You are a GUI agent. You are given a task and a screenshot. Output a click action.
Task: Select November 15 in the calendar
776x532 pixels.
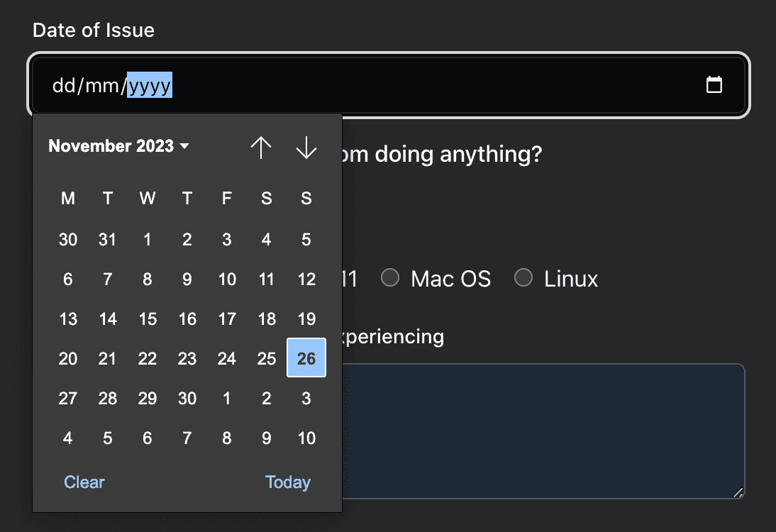[x=147, y=318]
